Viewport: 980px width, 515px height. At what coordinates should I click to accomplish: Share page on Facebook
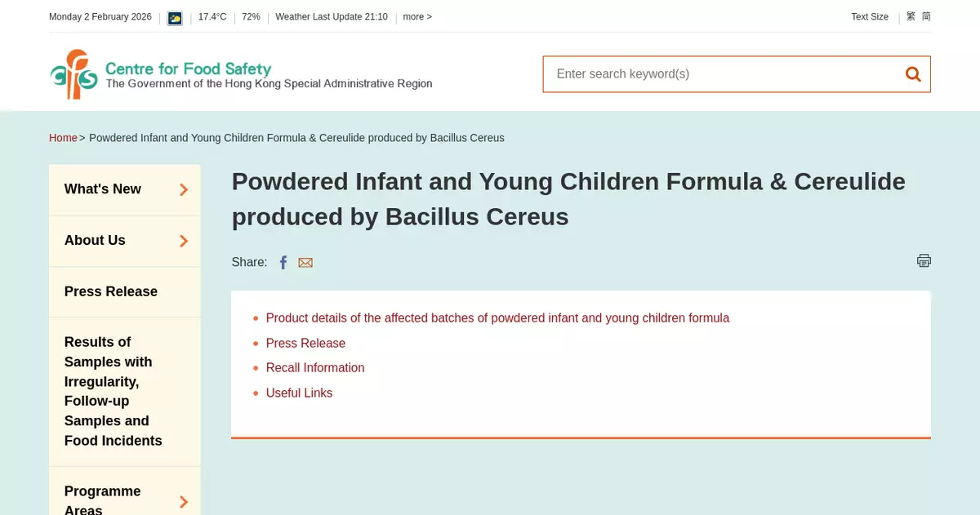coord(283,262)
